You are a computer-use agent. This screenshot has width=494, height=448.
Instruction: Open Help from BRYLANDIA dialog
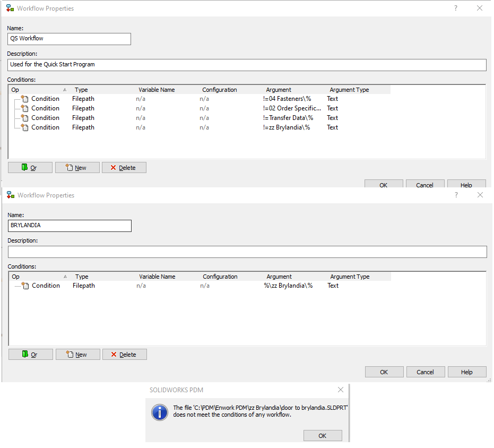point(467,372)
